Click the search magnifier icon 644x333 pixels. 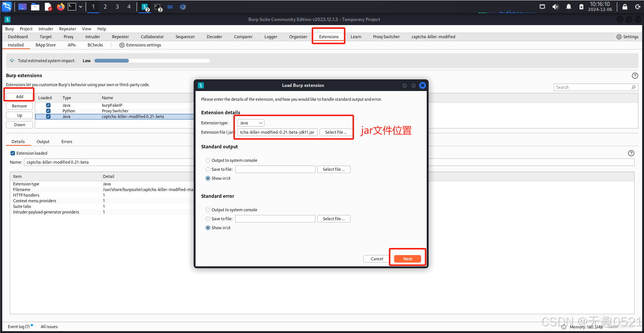pyautogui.click(x=634, y=87)
